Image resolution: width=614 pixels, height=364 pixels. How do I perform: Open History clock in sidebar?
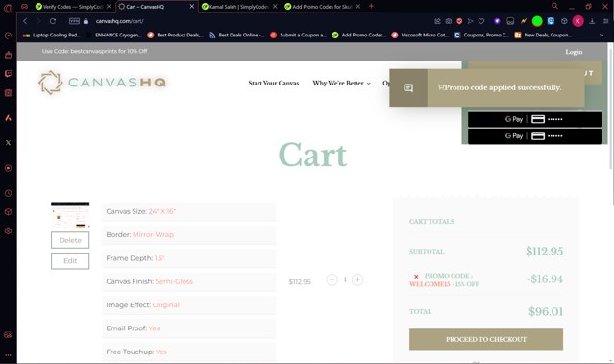coord(8,193)
